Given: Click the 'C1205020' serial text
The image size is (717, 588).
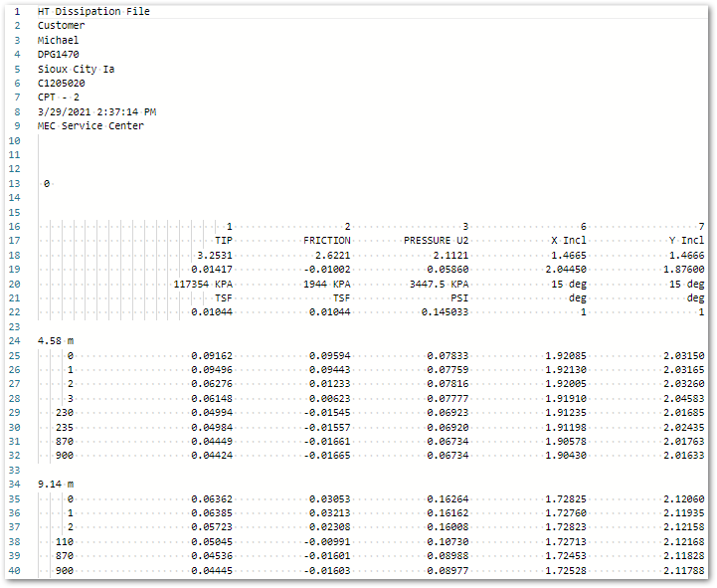Looking at the screenshot, I should [62, 84].
